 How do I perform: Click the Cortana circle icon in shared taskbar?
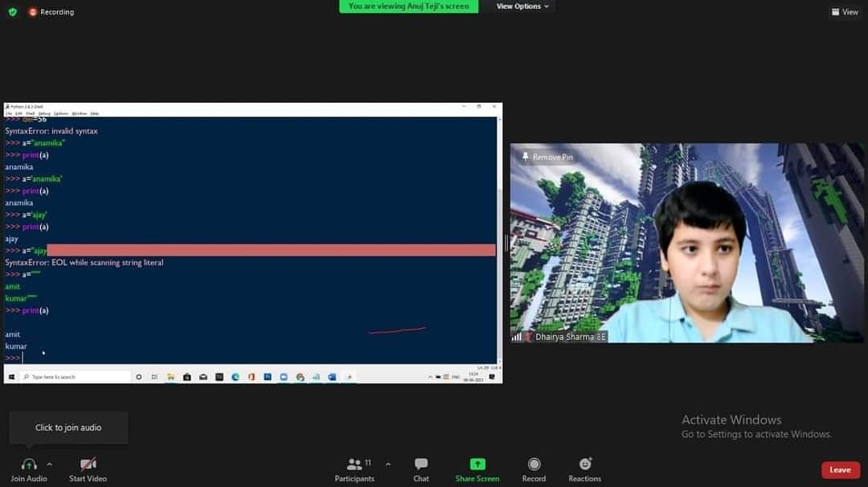pos(138,377)
